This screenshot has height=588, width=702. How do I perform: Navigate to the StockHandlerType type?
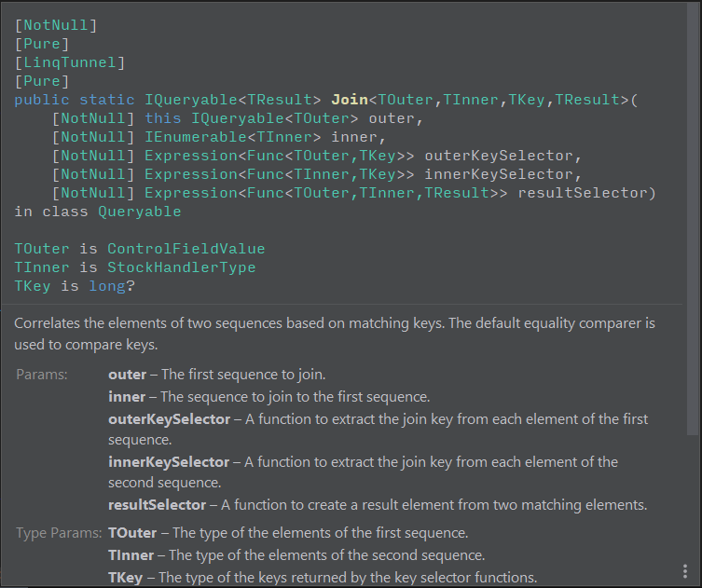pos(181,267)
